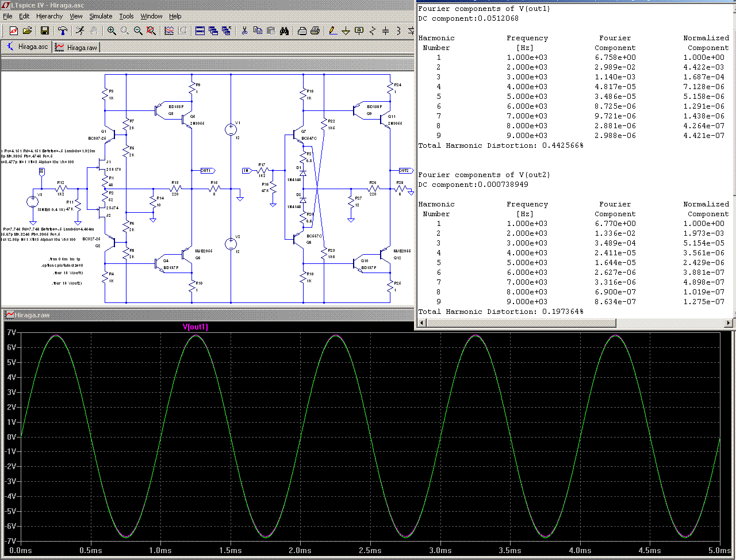Select the Resistor component tool
736x560 pixels.
point(372,30)
